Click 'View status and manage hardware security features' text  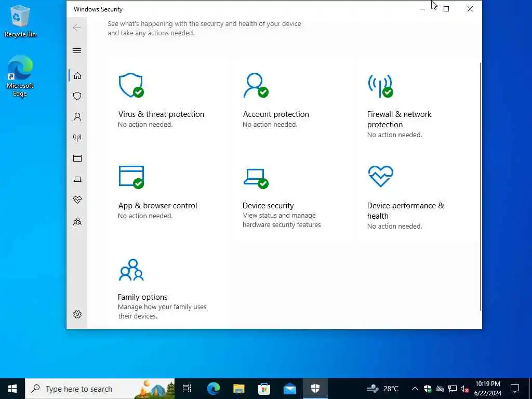[282, 220]
